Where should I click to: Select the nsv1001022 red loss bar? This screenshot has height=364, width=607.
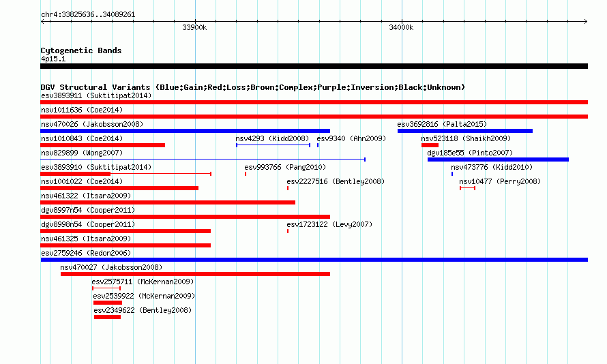point(119,188)
